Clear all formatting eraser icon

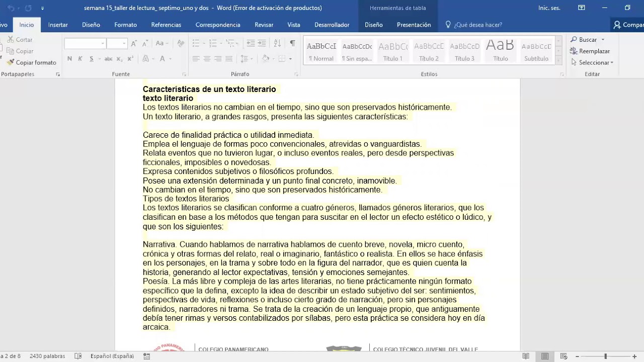(x=181, y=44)
